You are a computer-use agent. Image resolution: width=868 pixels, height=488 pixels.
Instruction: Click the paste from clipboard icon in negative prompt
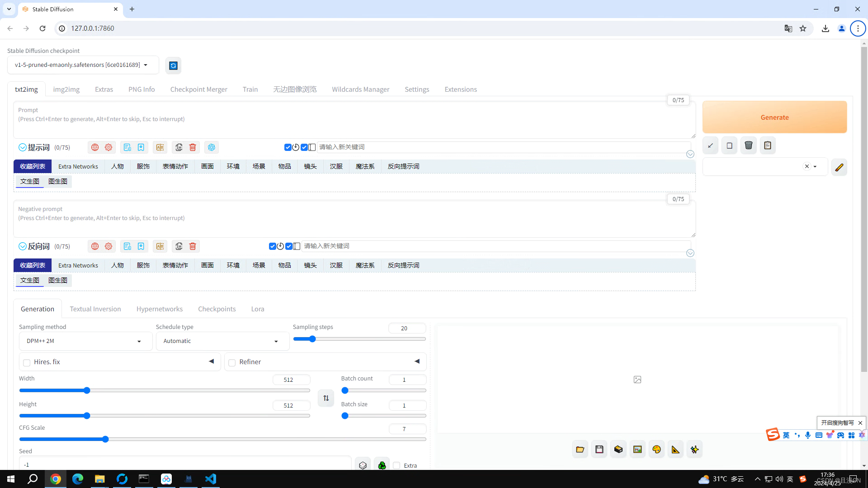pos(179,246)
